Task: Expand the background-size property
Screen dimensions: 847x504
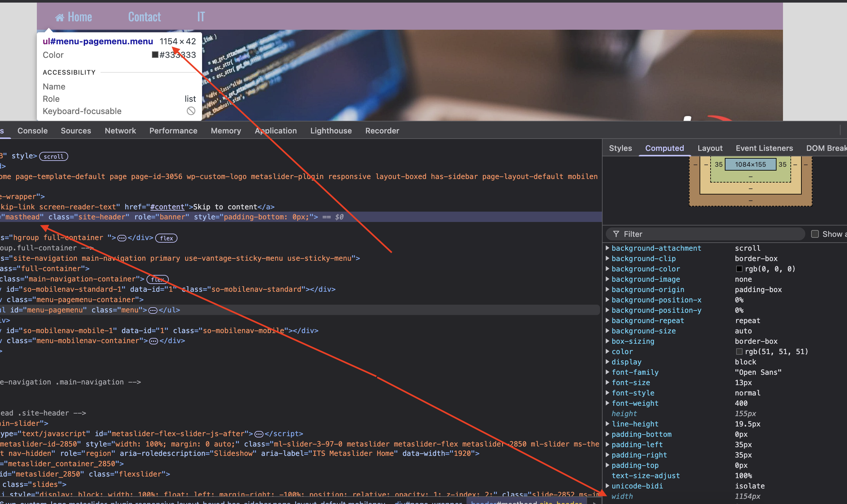Action: [607, 331]
